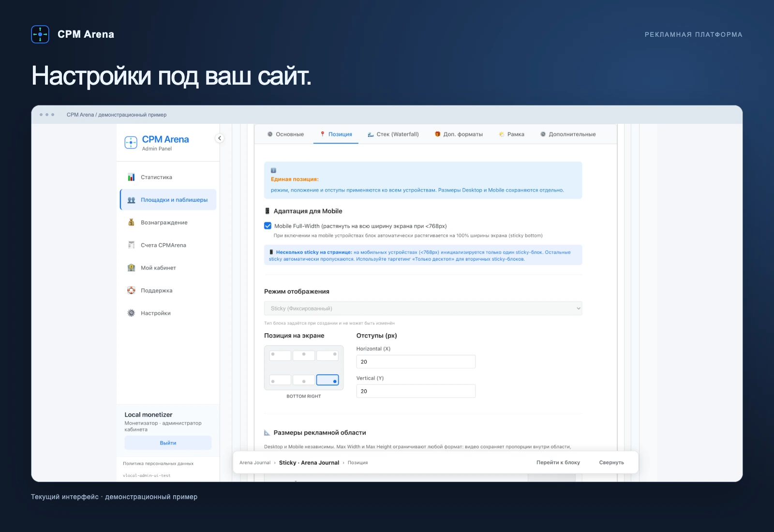
Task: Open Статистика in the sidebar
Action: click(168, 177)
